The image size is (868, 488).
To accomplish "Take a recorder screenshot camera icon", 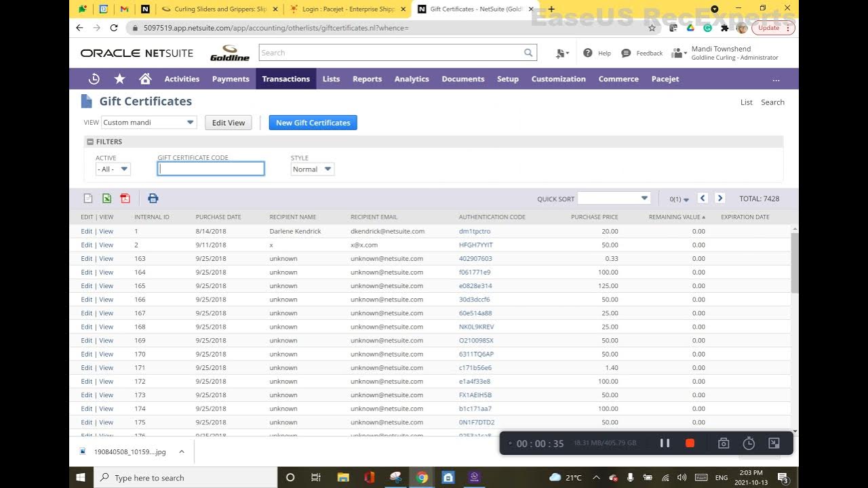I will pyautogui.click(x=724, y=443).
